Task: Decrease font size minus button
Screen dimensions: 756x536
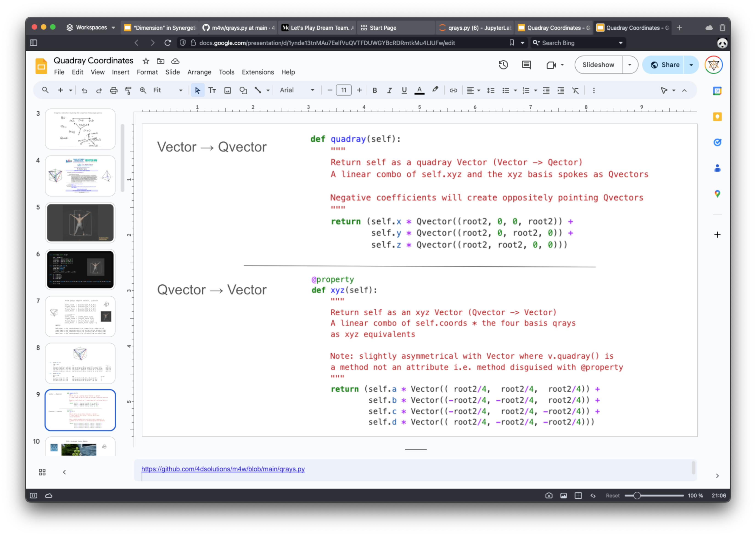Action: click(330, 90)
